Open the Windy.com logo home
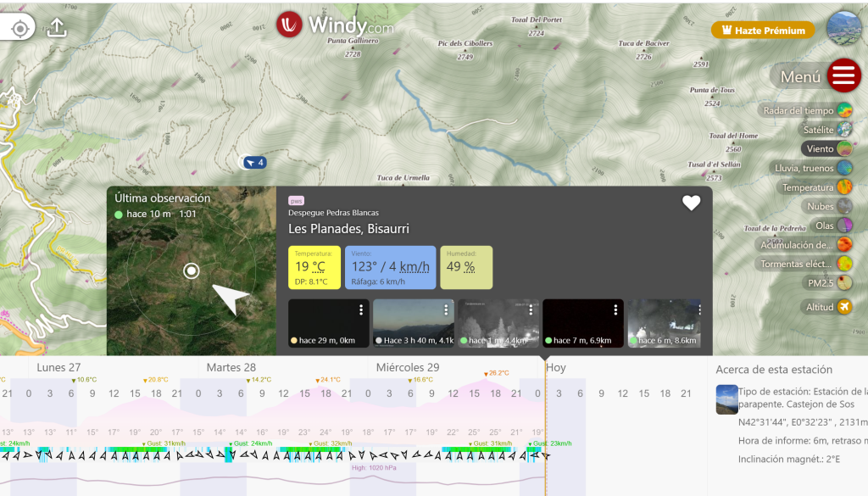This screenshot has height=496, width=868. (x=336, y=25)
